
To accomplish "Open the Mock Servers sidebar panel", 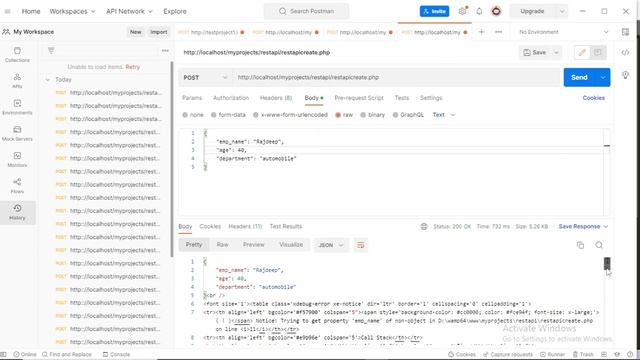I will point(17,133).
